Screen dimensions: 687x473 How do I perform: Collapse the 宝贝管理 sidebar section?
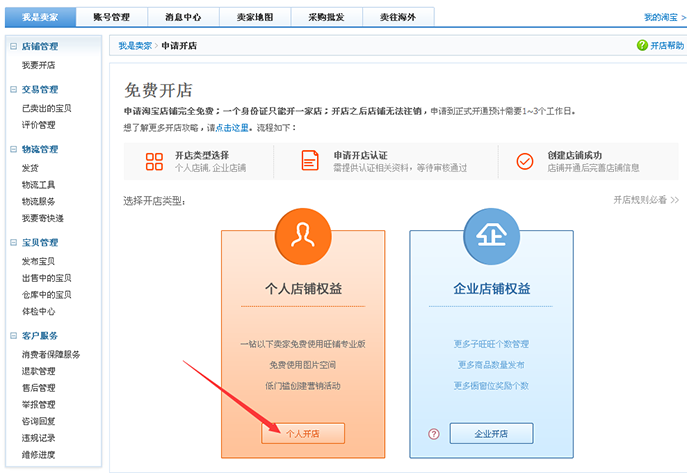14,242
